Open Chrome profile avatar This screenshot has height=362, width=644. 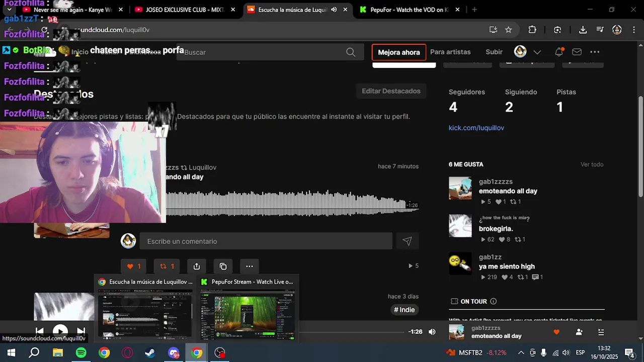[x=617, y=30]
